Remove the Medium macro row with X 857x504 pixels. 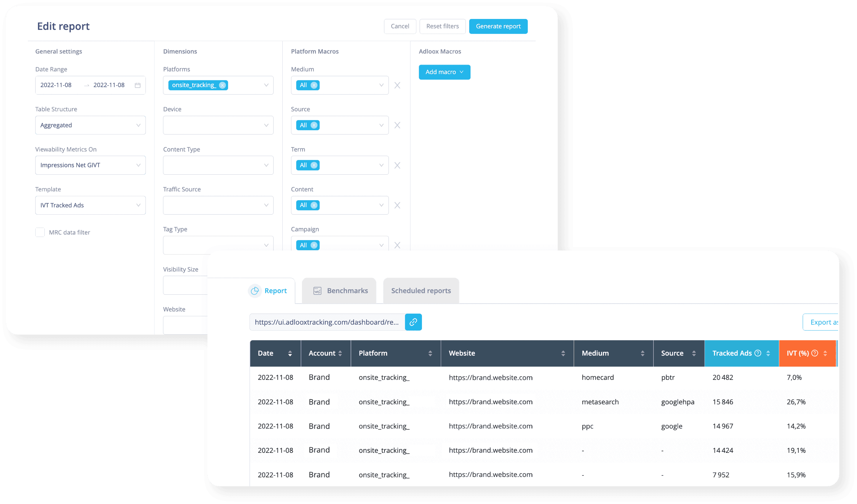[x=397, y=85]
